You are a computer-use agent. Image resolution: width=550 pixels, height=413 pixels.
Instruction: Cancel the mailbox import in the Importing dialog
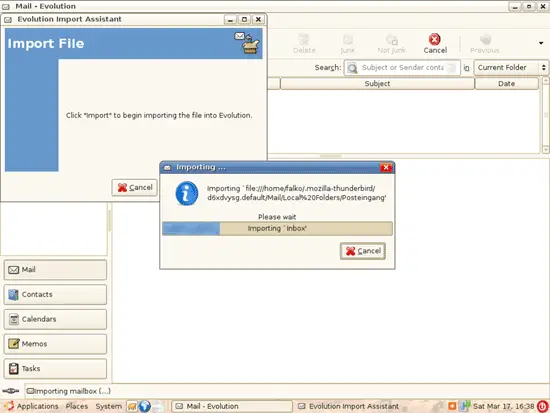[x=363, y=251]
